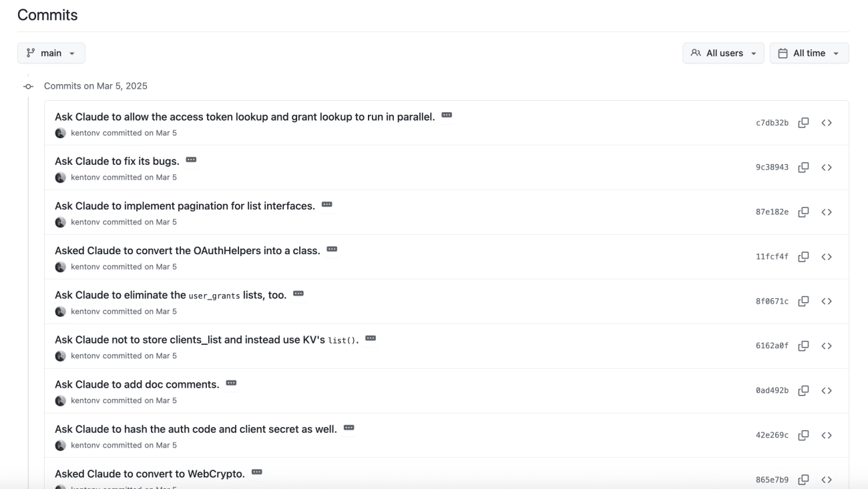Browse repository at commit 6162a0f
Viewport: 868px width, 489px height.
[x=827, y=346]
